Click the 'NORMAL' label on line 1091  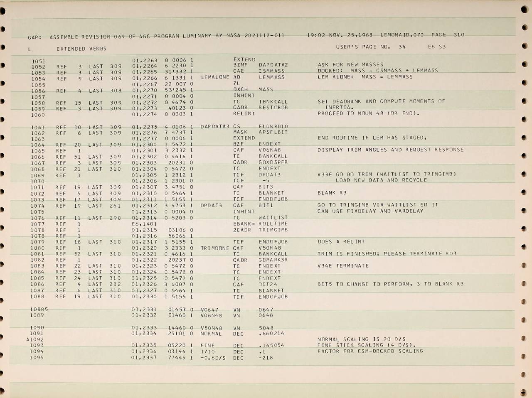(x=211, y=334)
